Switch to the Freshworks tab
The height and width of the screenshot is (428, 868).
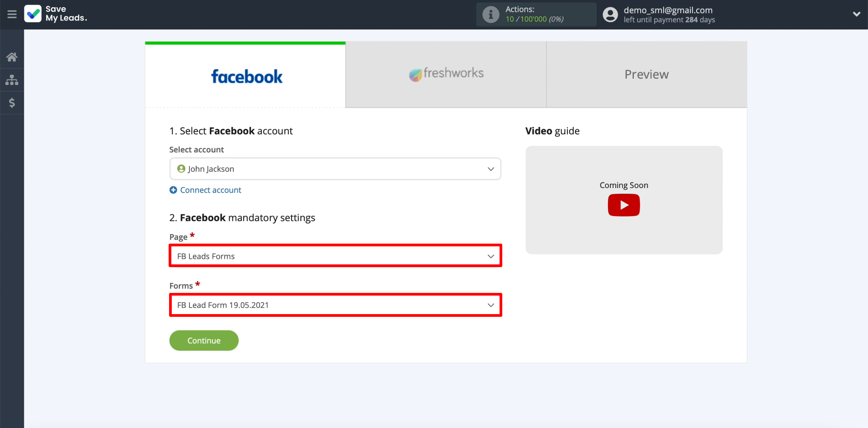tap(446, 74)
